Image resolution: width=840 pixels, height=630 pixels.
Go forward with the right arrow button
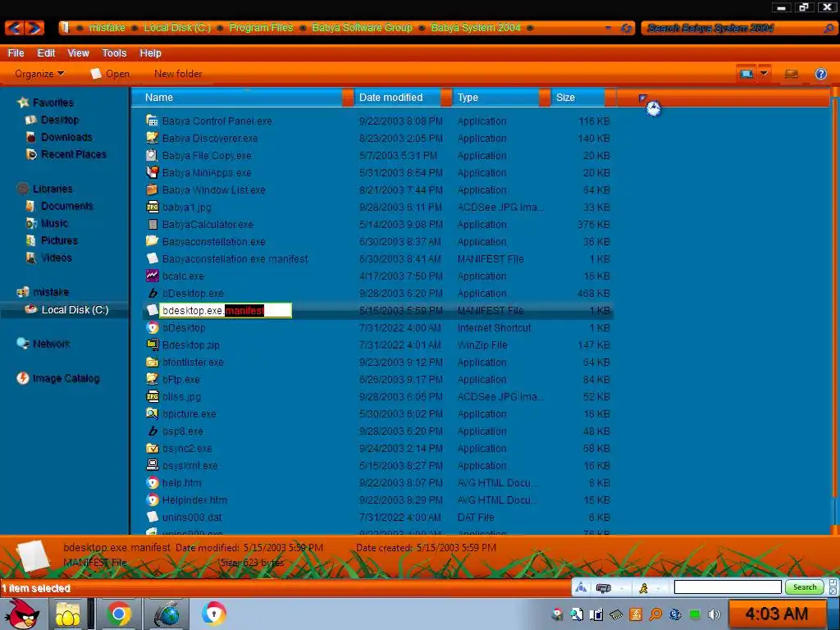pos(34,28)
